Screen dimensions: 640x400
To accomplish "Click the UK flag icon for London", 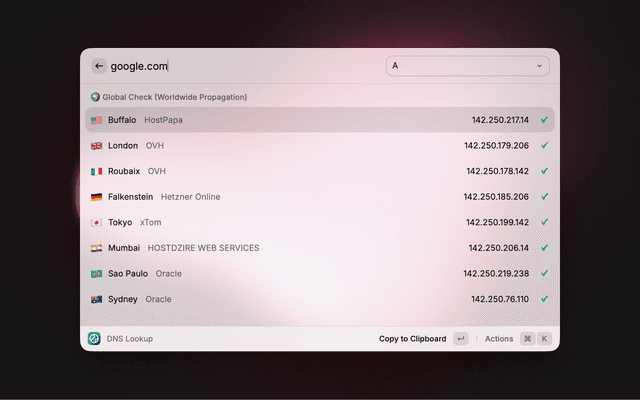I will [96, 146].
